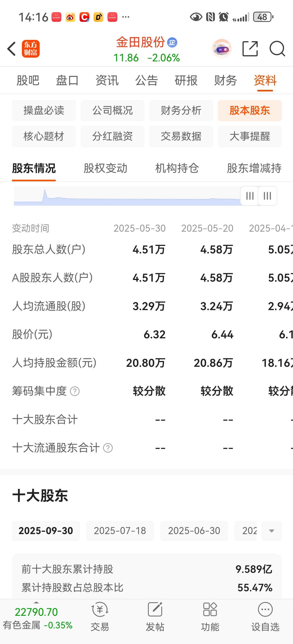Tap the 55.47% share ratio value
This screenshot has height=644, width=293.
coord(255,588)
